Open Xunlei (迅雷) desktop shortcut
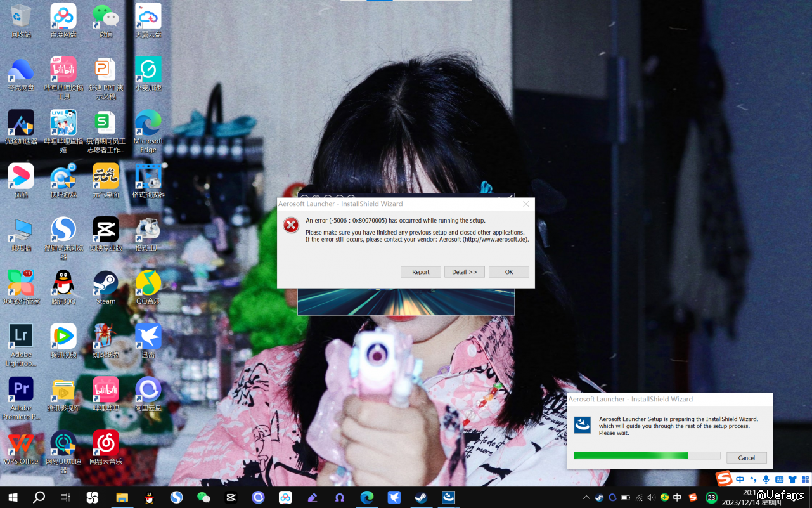Screen dimensions: 812x508 click(148, 341)
